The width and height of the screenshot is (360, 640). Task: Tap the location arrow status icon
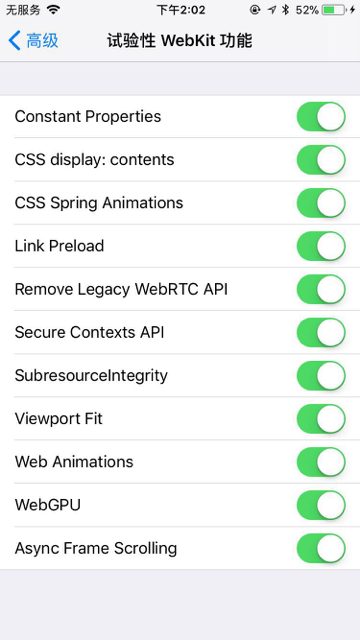pyautogui.click(x=272, y=10)
